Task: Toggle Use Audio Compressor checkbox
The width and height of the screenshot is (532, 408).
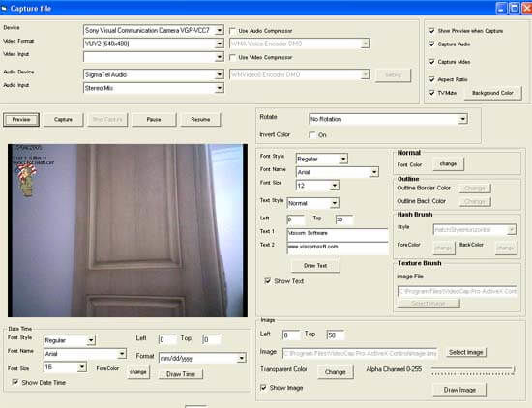Action: (232, 31)
